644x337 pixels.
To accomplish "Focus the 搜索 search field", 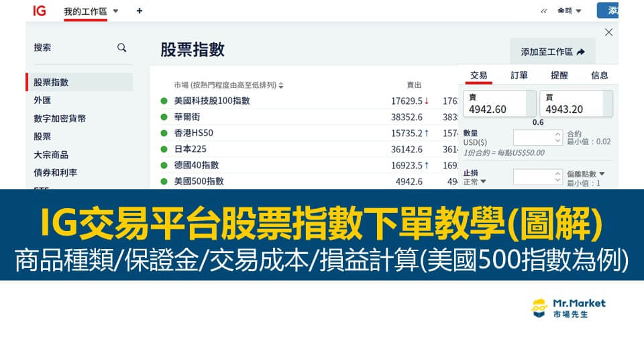I will point(80,48).
